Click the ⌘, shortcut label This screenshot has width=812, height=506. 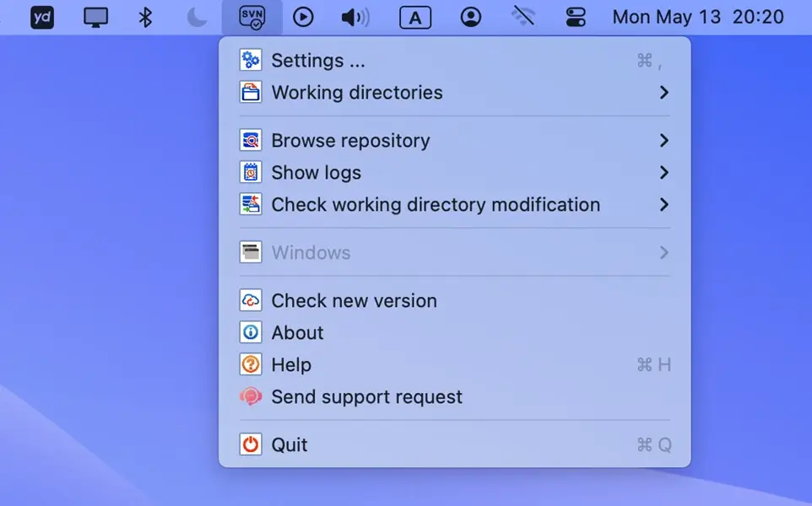point(650,61)
